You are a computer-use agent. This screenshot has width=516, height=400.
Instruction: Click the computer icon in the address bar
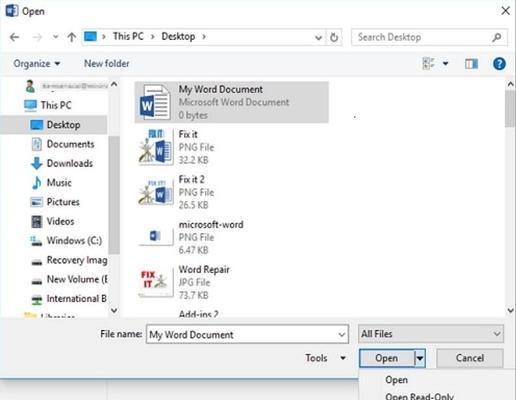click(90, 36)
